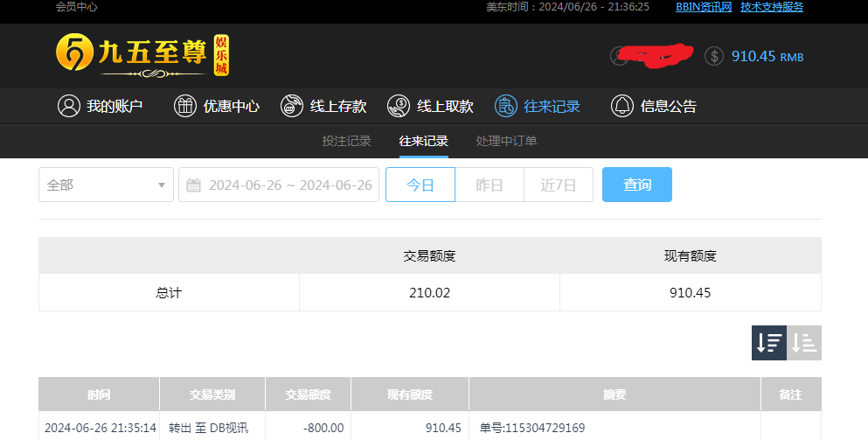Open the 全部 transaction type dropdown
The image size is (868, 440).
[x=106, y=185]
